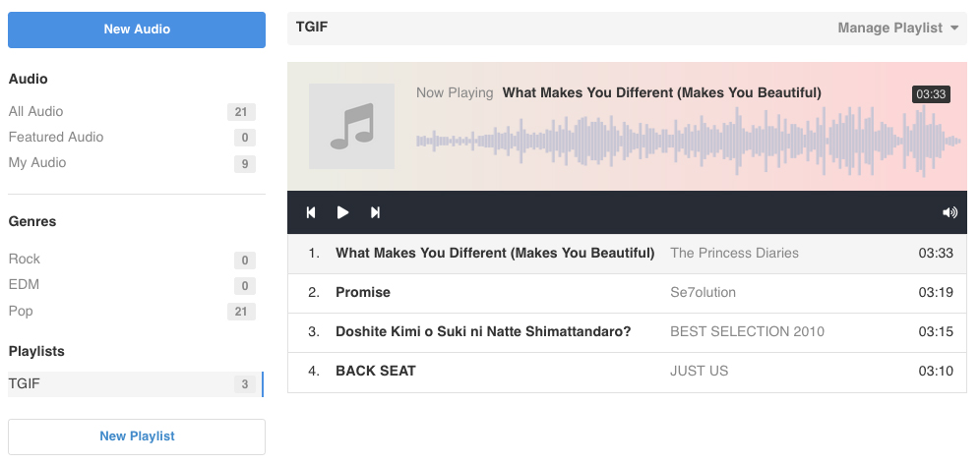Click the Manage Playlist dropdown arrow

953,28
